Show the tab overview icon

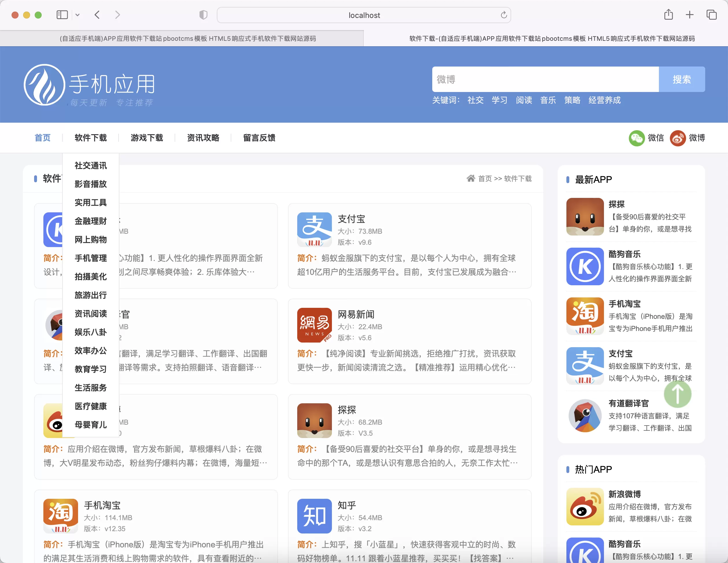tap(711, 15)
